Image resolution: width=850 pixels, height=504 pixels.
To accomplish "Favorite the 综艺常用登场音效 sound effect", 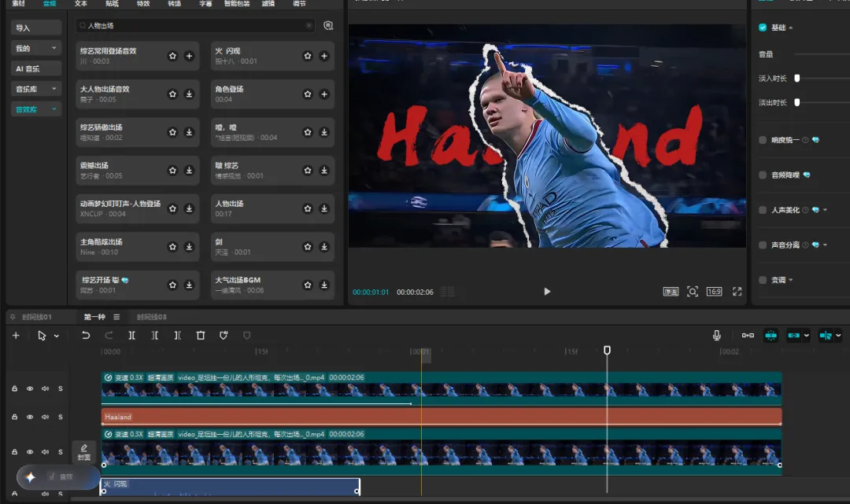I will click(172, 56).
